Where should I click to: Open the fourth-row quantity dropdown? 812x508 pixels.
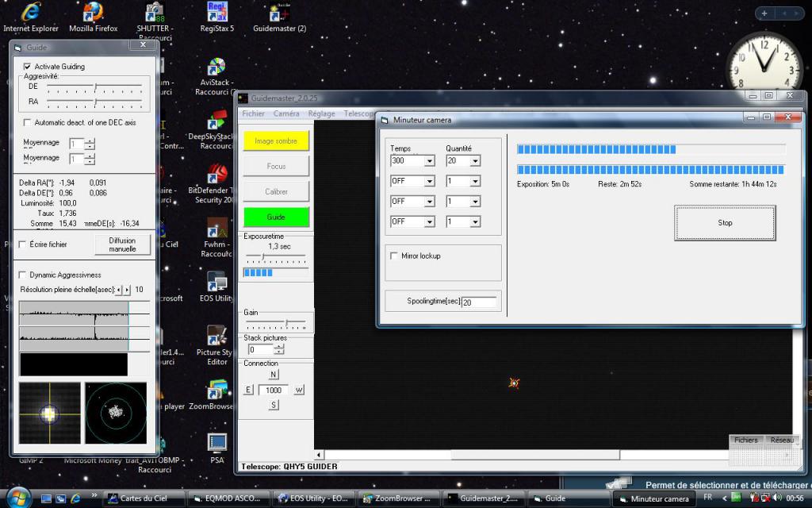pyautogui.click(x=475, y=221)
